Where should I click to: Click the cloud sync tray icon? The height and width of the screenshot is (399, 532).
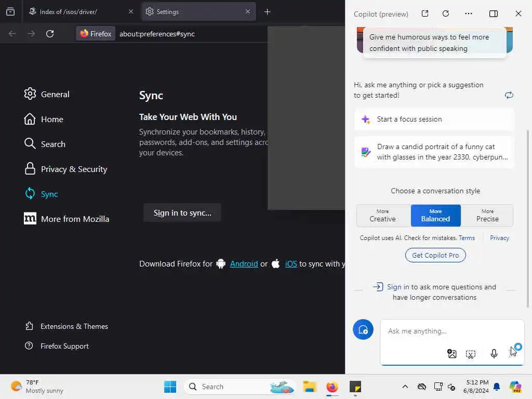click(x=422, y=387)
